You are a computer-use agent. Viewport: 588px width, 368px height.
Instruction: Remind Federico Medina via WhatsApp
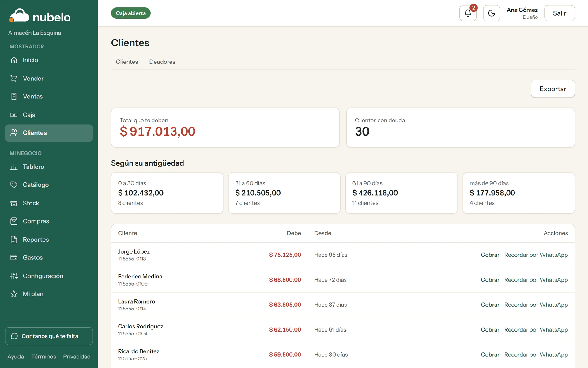point(536,280)
